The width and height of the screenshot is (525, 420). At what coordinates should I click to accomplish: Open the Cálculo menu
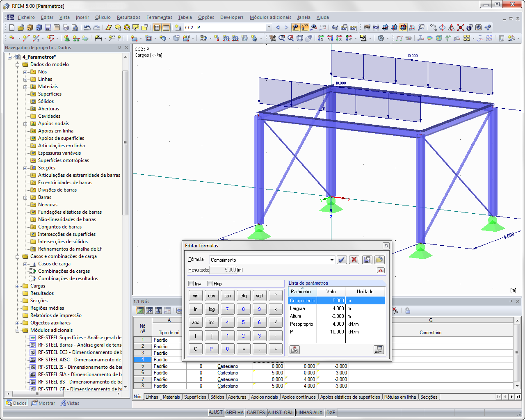point(103,17)
